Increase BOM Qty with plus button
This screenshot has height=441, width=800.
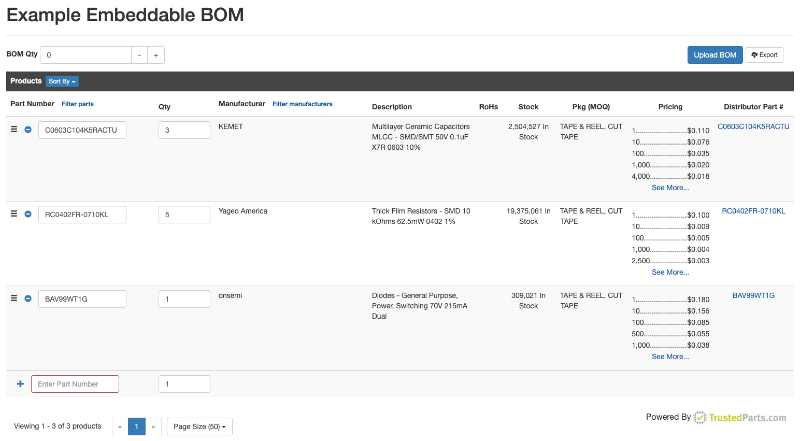click(x=156, y=55)
